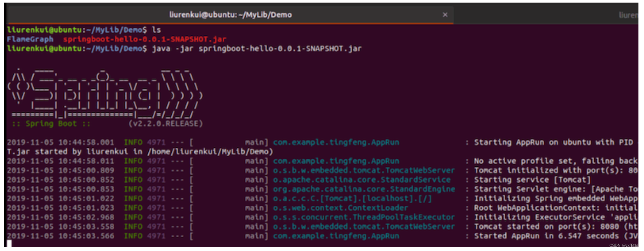Close the liurenkui@ubuntu terminal tab
Screen dimensions: 644x251
coord(445,14)
